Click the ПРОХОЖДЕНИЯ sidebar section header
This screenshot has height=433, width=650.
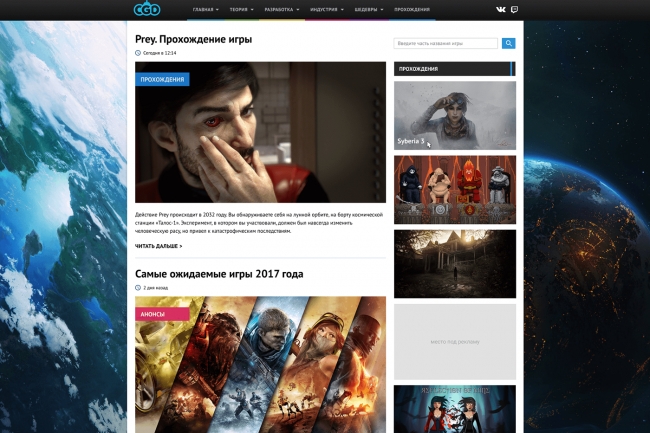455,69
